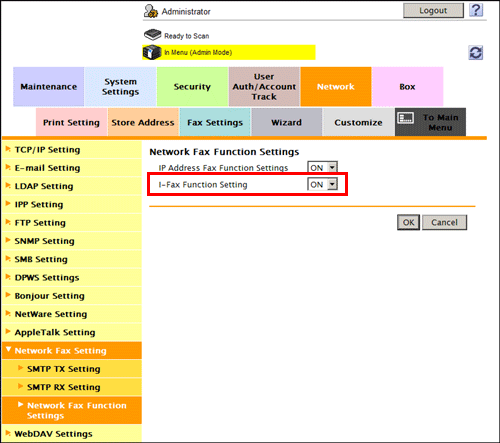Click the scanner status icon

point(152,34)
